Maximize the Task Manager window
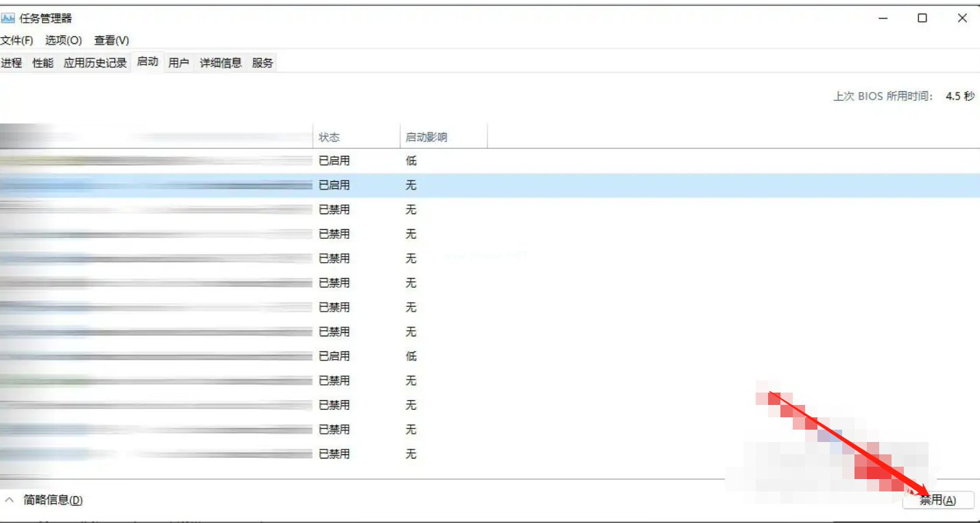Viewport: 980px width, 523px height. coord(922,19)
